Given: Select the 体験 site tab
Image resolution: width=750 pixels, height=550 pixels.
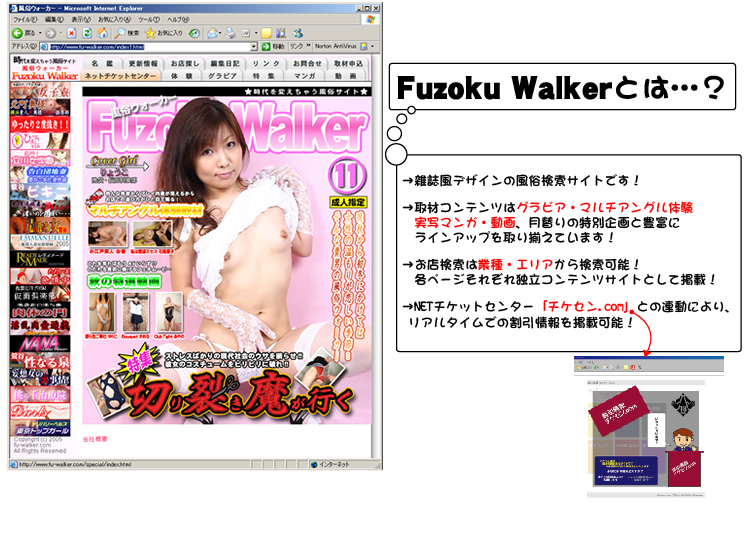Looking at the screenshot, I should [182, 76].
